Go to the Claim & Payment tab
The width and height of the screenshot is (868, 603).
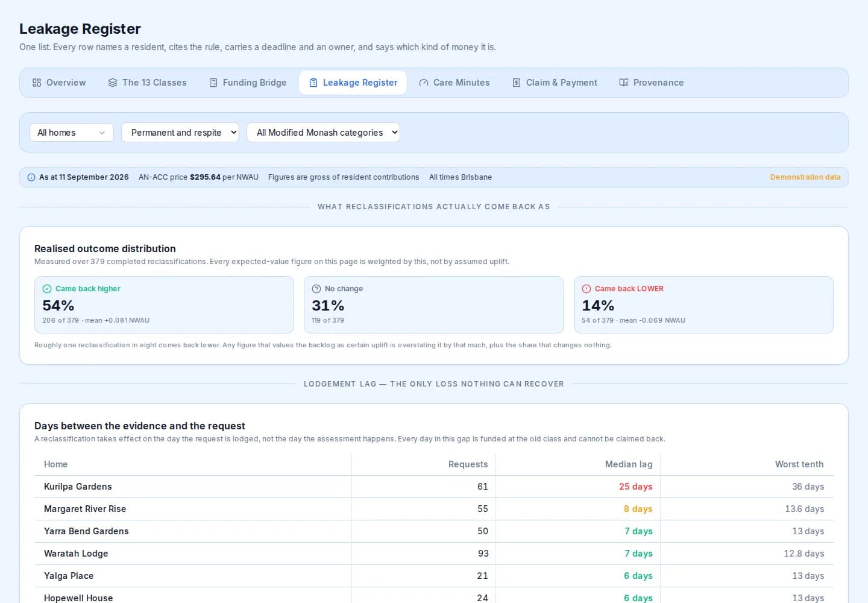click(x=555, y=83)
